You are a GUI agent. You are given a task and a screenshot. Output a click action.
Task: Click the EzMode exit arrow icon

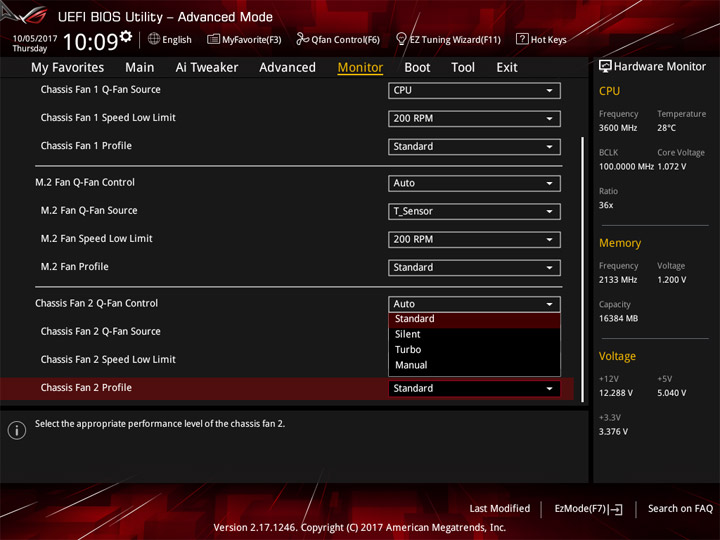point(616,509)
